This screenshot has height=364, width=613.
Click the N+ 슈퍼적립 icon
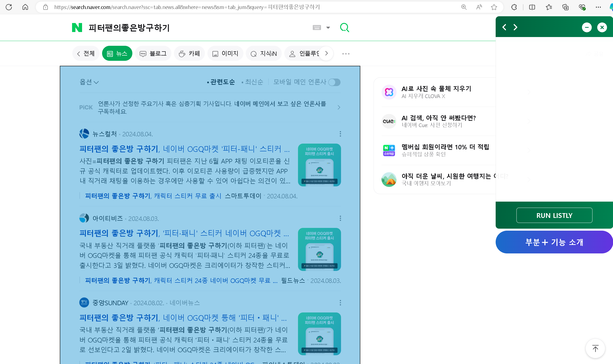389,150
